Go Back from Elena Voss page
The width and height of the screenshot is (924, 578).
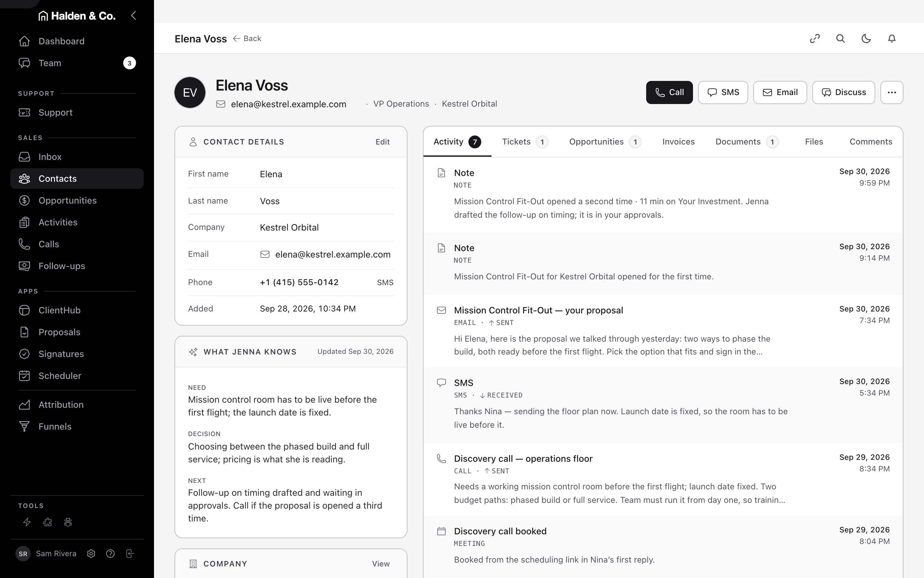point(247,39)
